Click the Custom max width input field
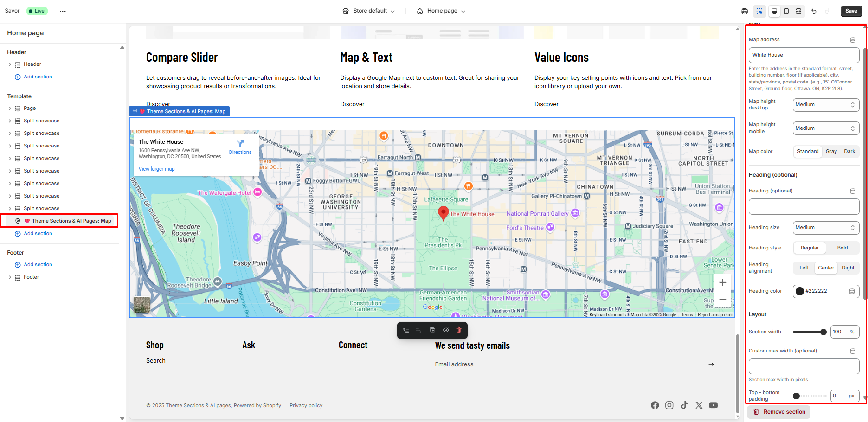This screenshot has height=422, width=868. [804, 366]
